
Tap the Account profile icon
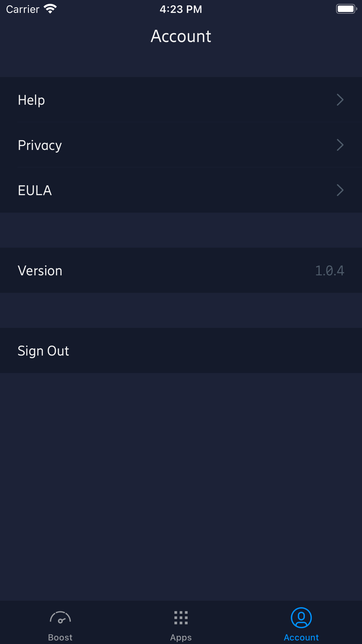tap(301, 618)
